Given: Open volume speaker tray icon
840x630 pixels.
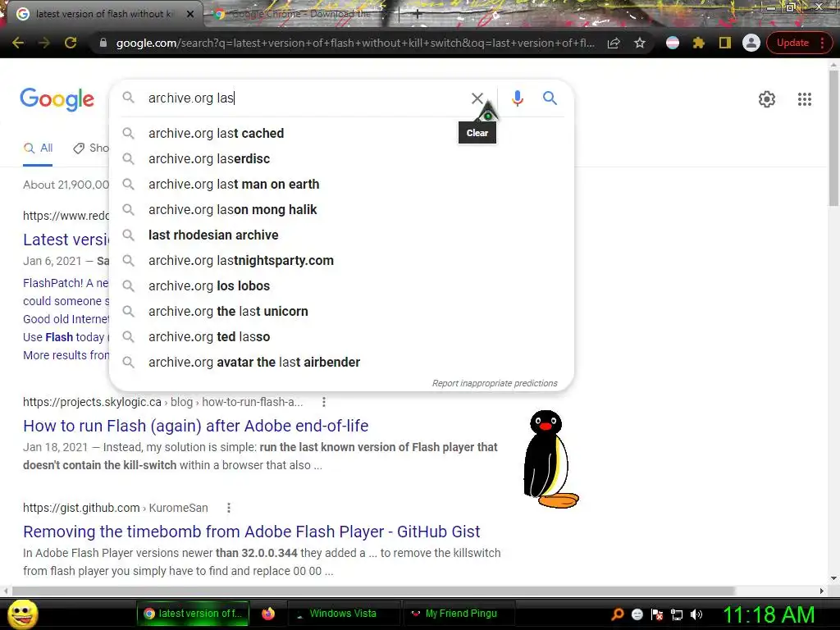Looking at the screenshot, I should coord(696,614).
